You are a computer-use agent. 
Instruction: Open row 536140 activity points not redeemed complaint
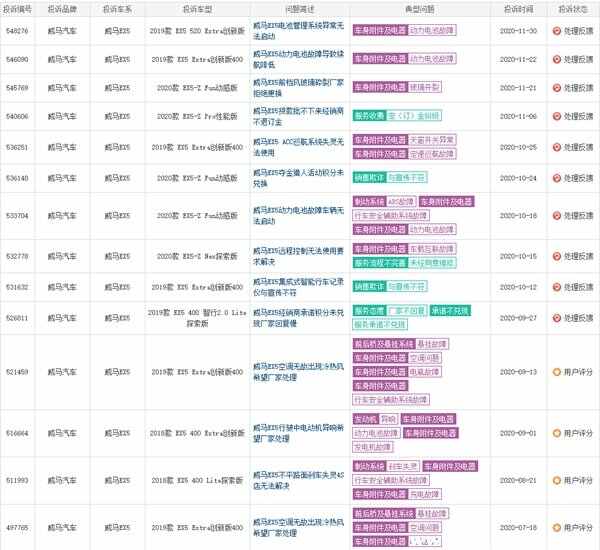coord(298,178)
